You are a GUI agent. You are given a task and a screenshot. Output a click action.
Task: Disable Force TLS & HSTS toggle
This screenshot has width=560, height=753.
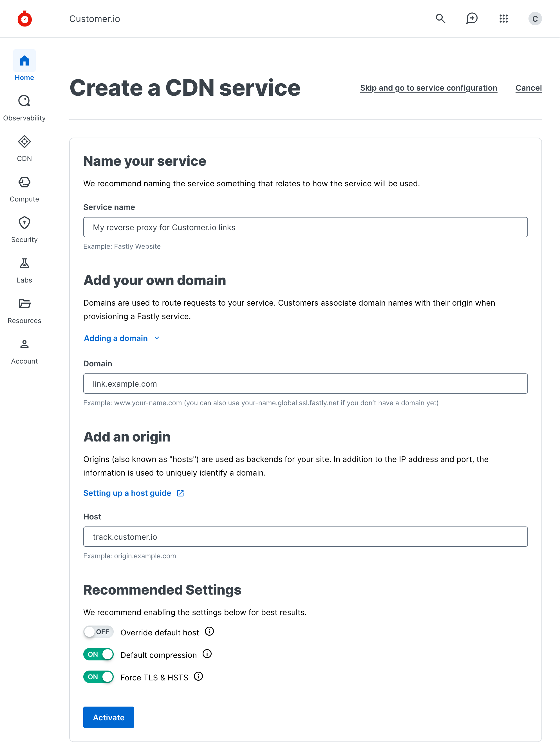click(98, 677)
